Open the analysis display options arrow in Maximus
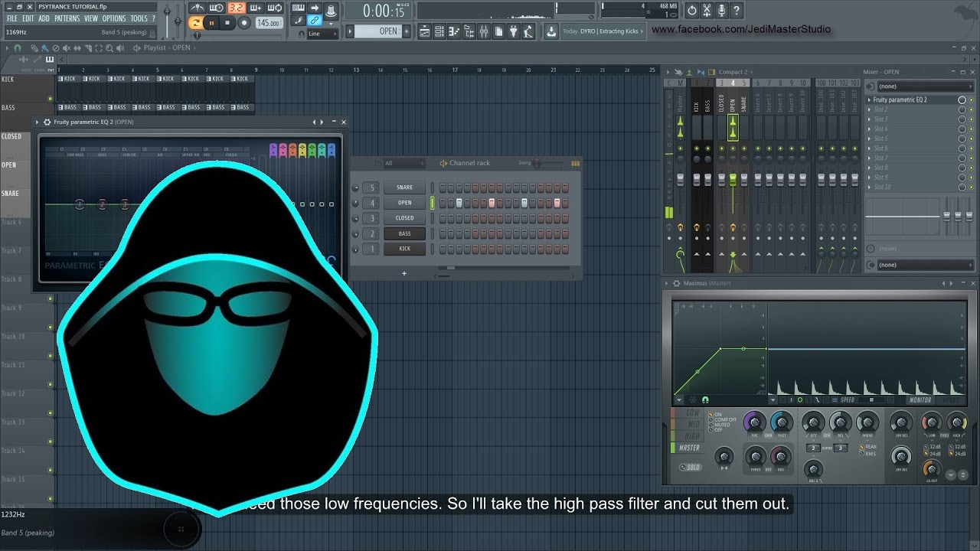Screen dimensions: 980x551 [773, 399]
